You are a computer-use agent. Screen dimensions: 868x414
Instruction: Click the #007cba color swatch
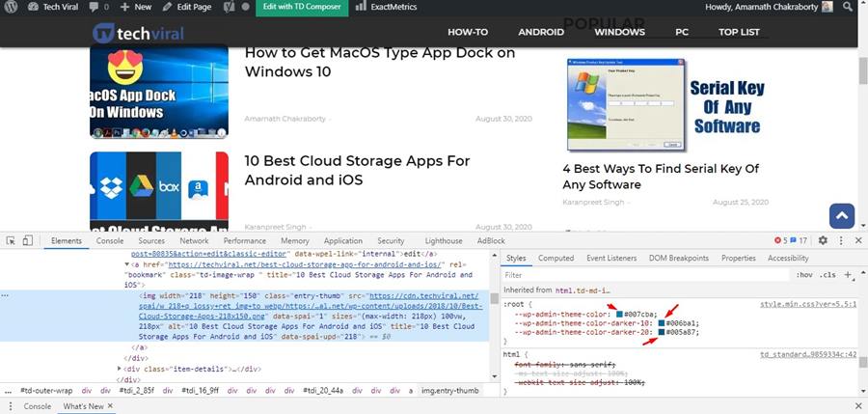point(619,315)
